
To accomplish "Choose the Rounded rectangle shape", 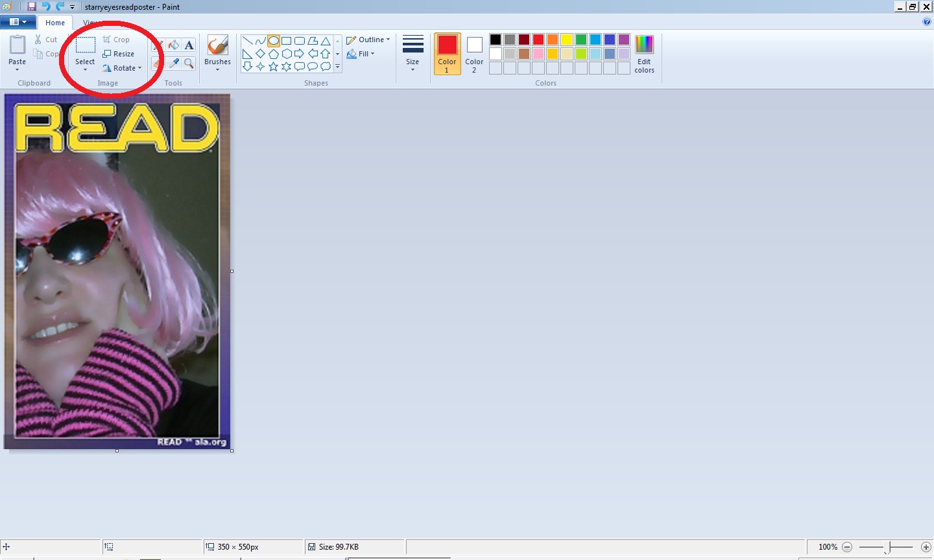I will pos(299,41).
